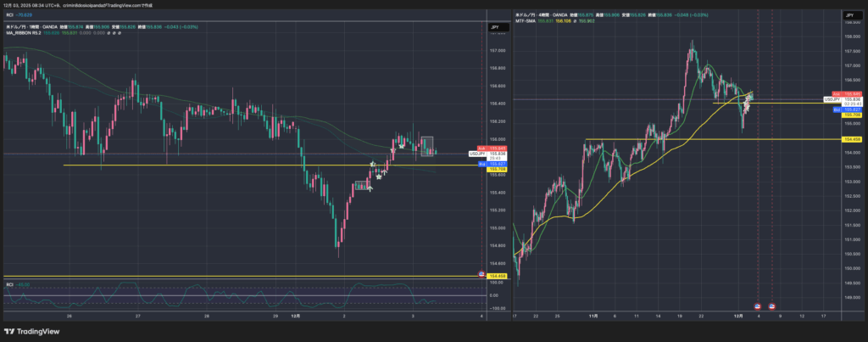Open JPY currency selector on 4-hour chart

(849, 15)
